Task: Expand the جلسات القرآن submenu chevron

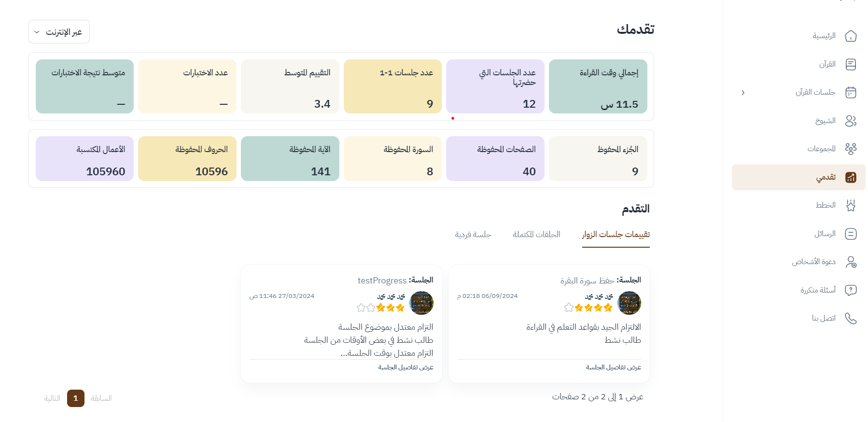Action: (743, 93)
